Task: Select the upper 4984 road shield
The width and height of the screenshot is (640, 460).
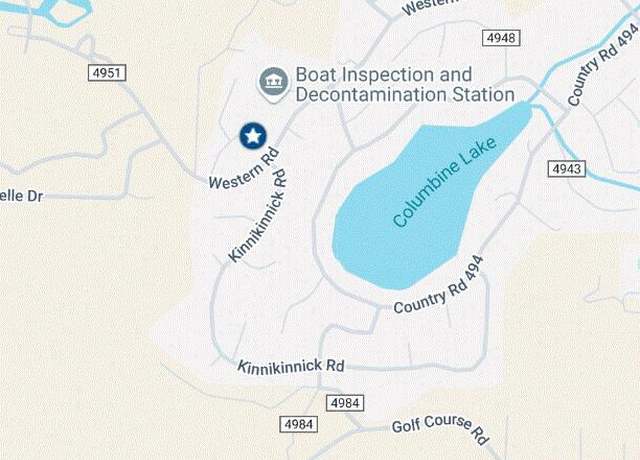Action: (x=345, y=403)
